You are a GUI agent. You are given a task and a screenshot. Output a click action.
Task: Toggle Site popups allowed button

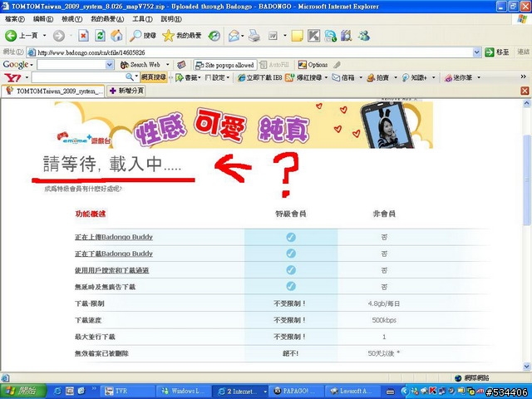[225, 65]
